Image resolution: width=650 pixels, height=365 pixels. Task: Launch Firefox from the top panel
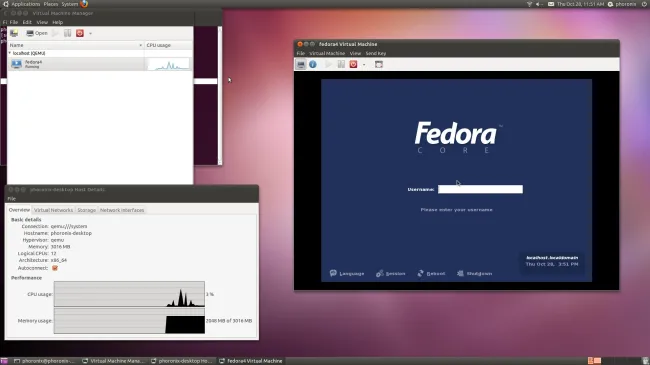coord(84,4)
